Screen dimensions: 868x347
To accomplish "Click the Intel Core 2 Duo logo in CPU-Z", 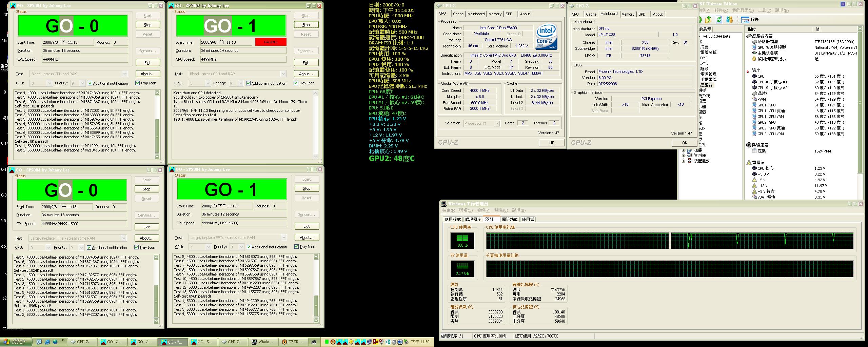I will [x=546, y=37].
